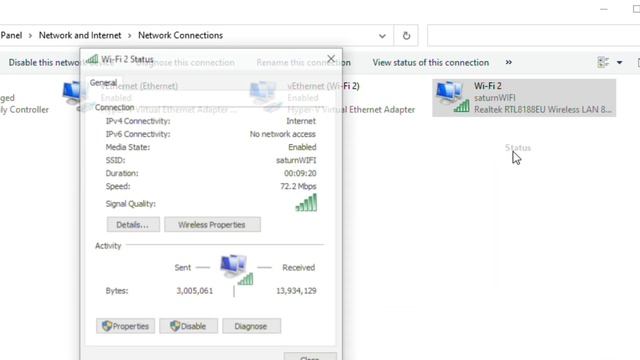Click Wi-Fi 2 Status title icon

coord(92,59)
